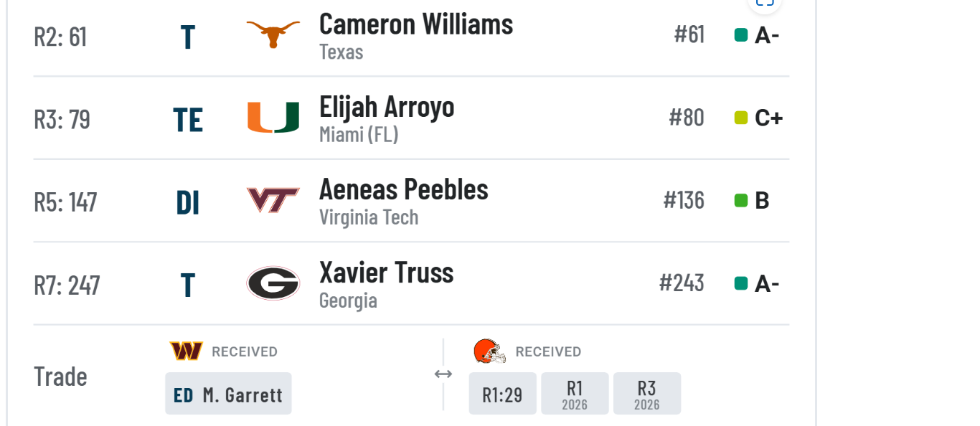This screenshot has height=426, width=980.
Task: Click the A- grade swatch for Cameron Williams
Action: coord(741,35)
